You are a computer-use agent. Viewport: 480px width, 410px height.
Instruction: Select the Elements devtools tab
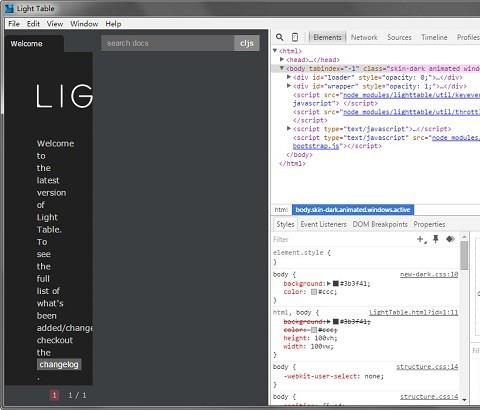[x=327, y=37]
